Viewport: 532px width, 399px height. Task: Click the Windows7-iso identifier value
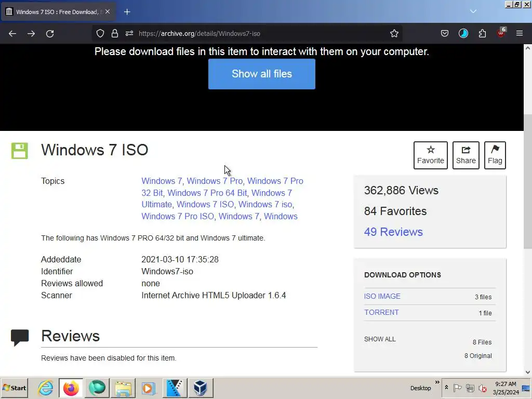click(167, 271)
